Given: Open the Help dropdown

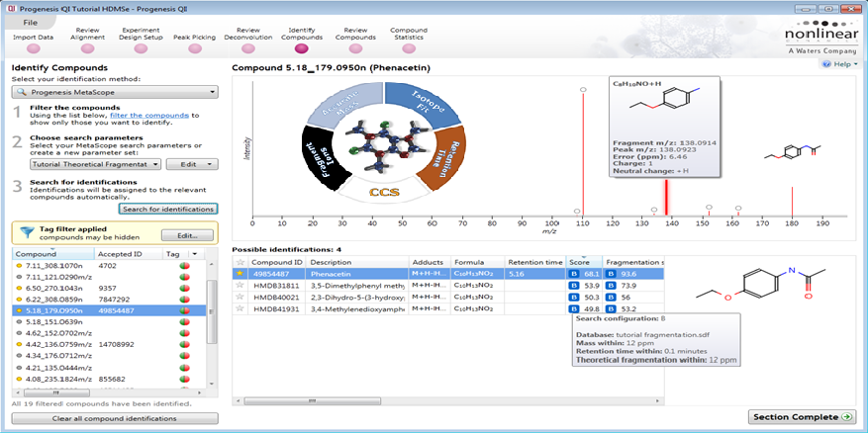Looking at the screenshot, I should 840,64.
